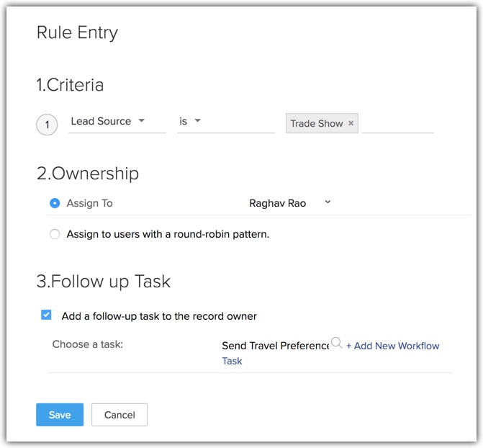The width and height of the screenshot is (483, 448).
Task: Click the "Choose a task:" label
Action: 88,344
